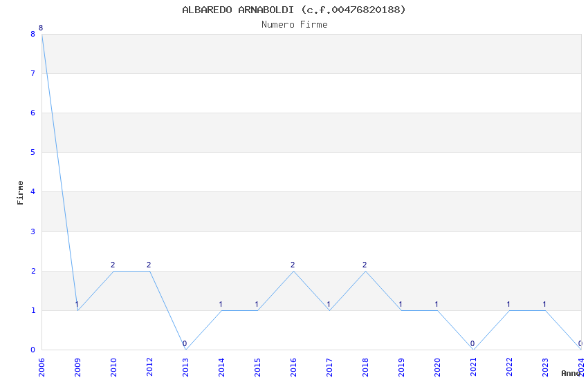Click the y-axis tick label 8
This screenshot has height=380, width=588.
(33, 34)
